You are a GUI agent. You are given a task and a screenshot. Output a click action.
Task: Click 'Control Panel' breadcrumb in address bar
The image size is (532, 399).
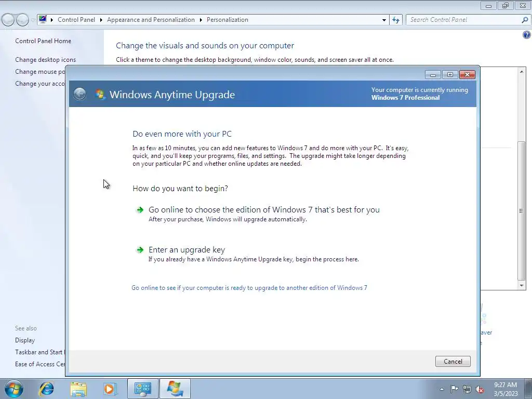coord(76,20)
